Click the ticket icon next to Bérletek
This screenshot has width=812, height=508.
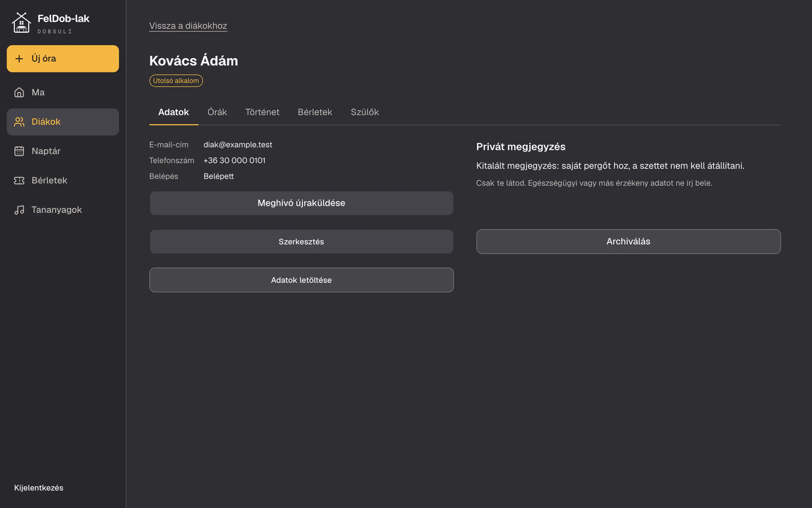(x=19, y=181)
